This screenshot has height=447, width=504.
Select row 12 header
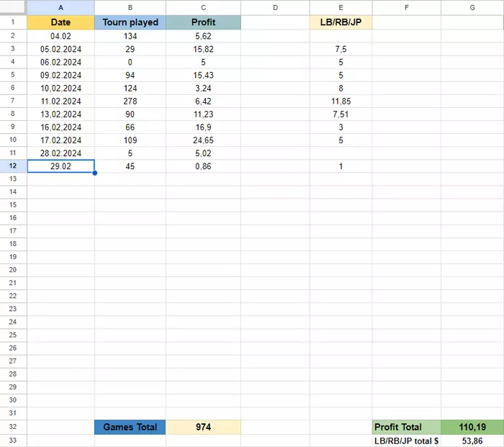click(13, 166)
